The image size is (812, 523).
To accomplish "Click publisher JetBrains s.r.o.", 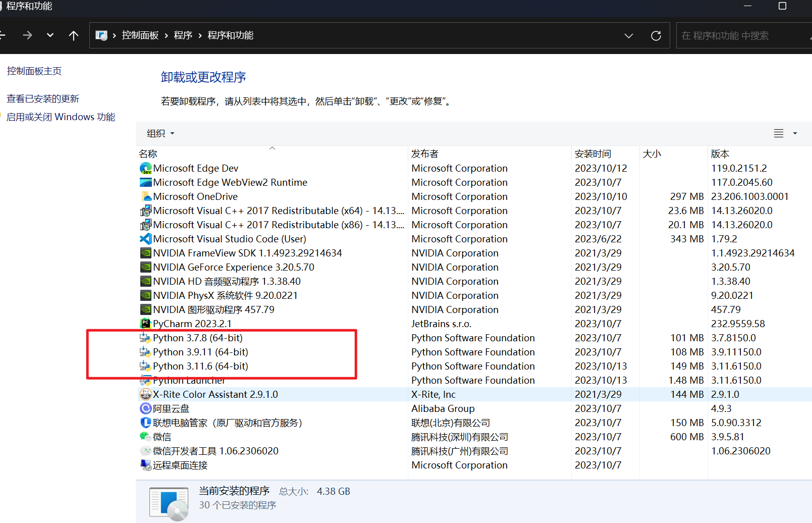I will coord(441,324).
